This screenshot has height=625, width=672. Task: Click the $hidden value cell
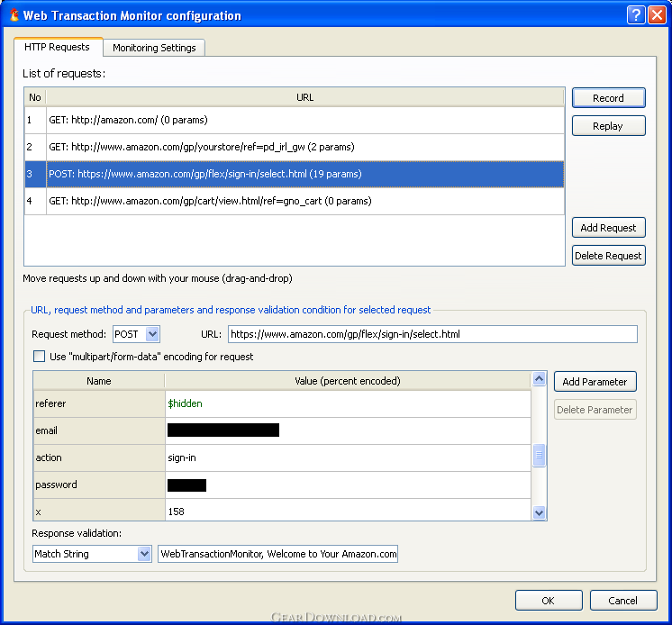pos(348,403)
